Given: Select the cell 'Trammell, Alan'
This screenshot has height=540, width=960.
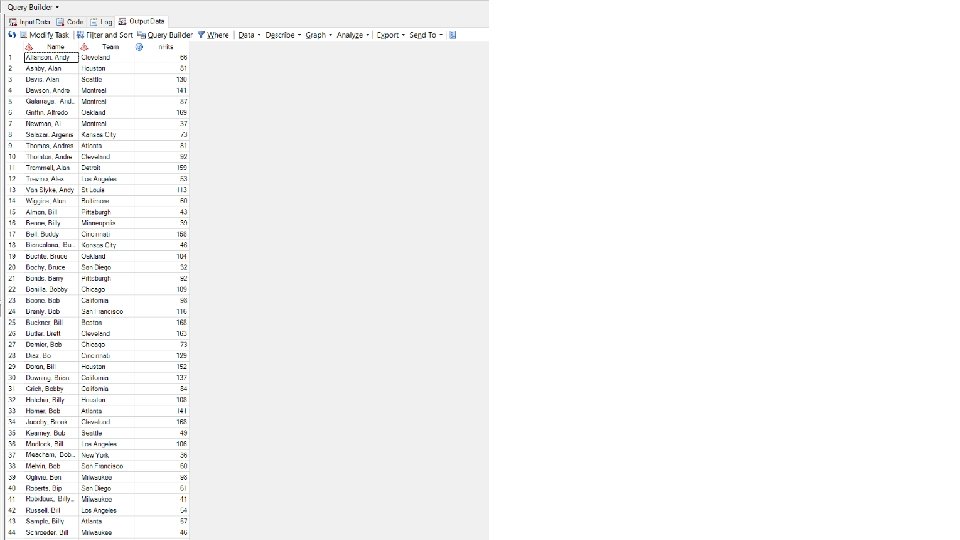Looking at the screenshot, I should 51,168.
